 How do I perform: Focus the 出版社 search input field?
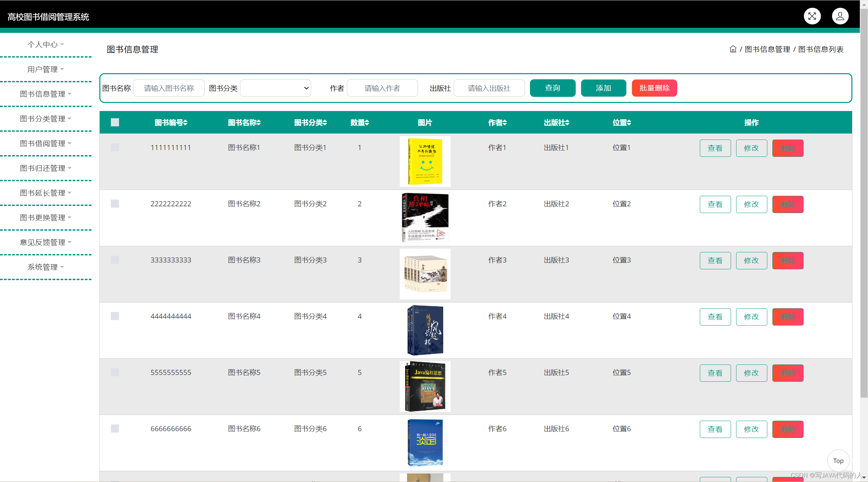point(489,88)
